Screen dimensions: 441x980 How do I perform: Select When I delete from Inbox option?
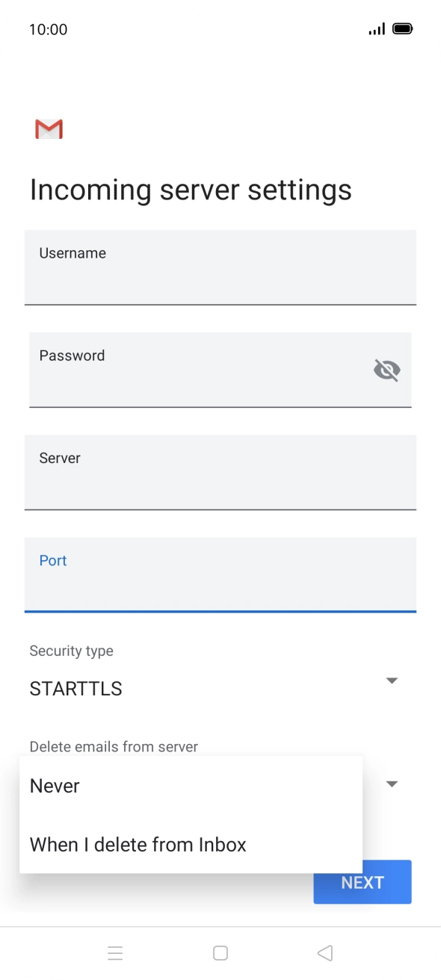(x=138, y=844)
